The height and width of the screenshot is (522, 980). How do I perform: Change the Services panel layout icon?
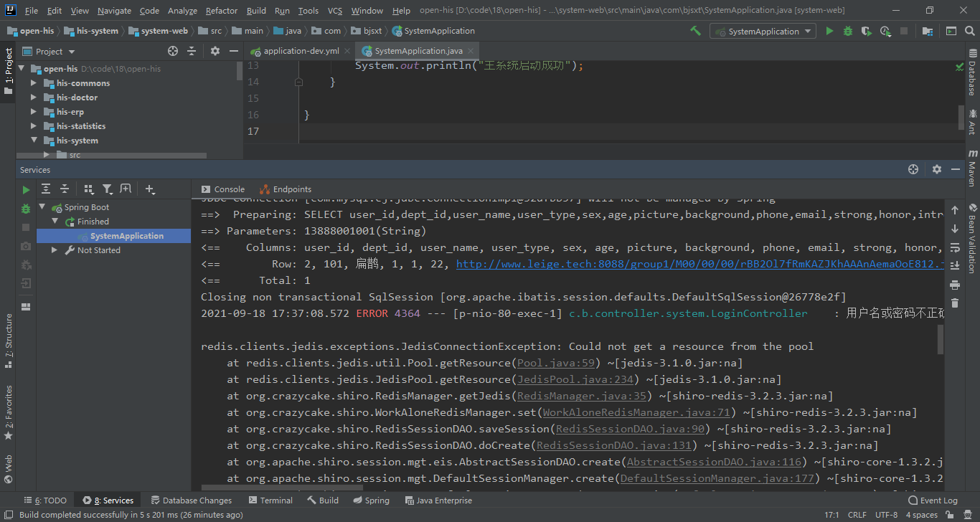tap(26, 306)
